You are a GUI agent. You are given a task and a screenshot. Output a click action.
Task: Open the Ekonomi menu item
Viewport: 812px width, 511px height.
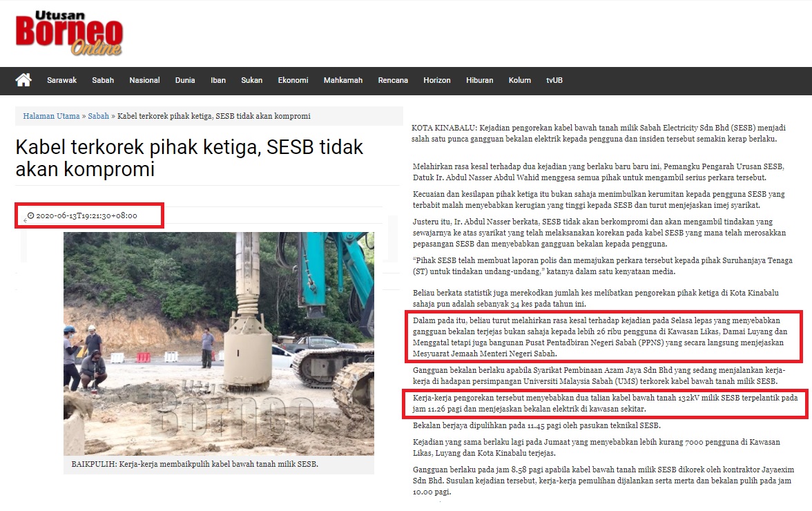pyautogui.click(x=293, y=80)
